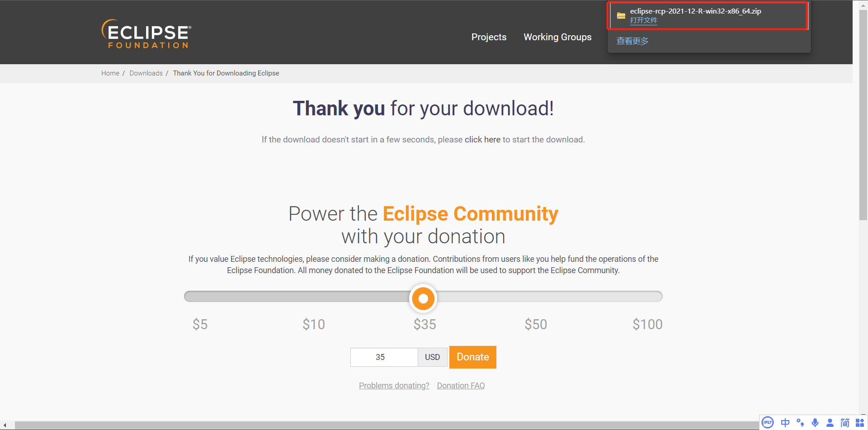Viewport: 868px width, 430px height.
Task: Open downloaded file via 打开文件 link
Action: pyautogui.click(x=644, y=20)
